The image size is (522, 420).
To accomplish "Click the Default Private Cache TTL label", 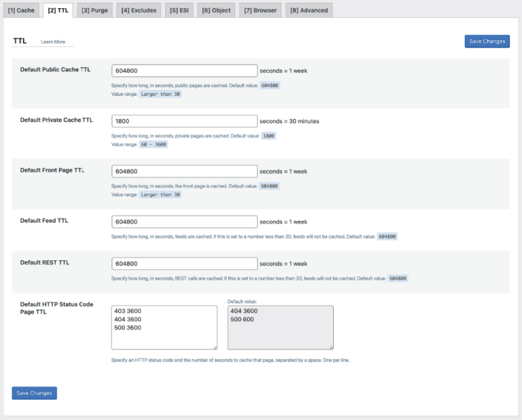I will point(56,120).
